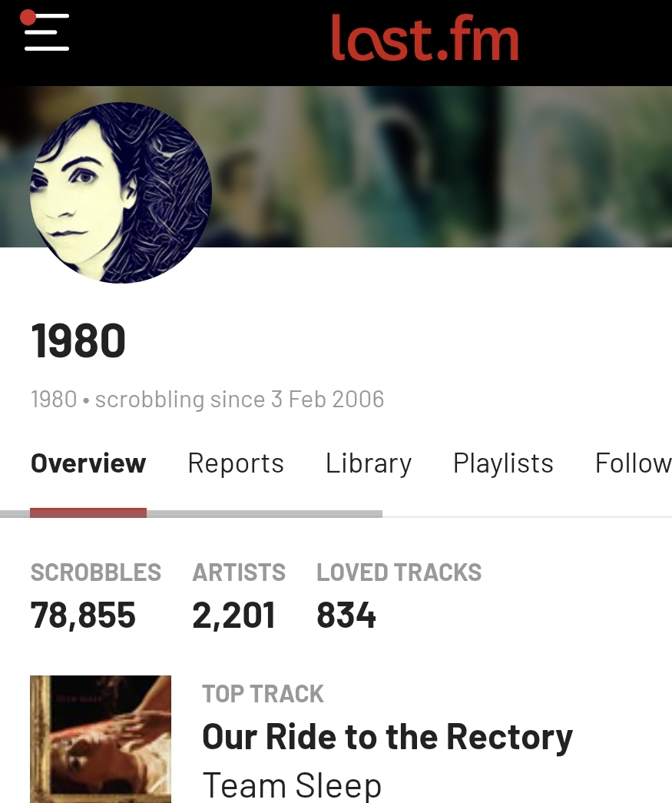Open the Library tab
The width and height of the screenshot is (672, 803).
(369, 463)
